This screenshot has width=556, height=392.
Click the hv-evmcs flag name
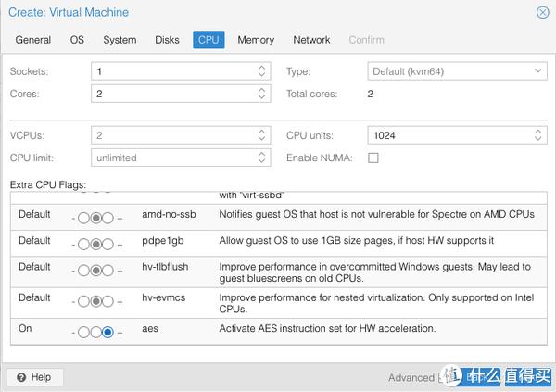pyautogui.click(x=163, y=297)
